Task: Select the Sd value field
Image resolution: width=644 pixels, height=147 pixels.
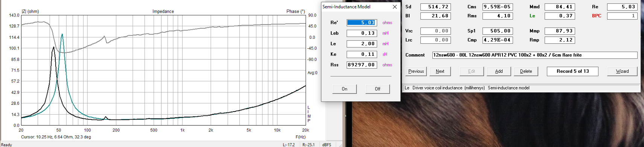Action: click(x=435, y=7)
